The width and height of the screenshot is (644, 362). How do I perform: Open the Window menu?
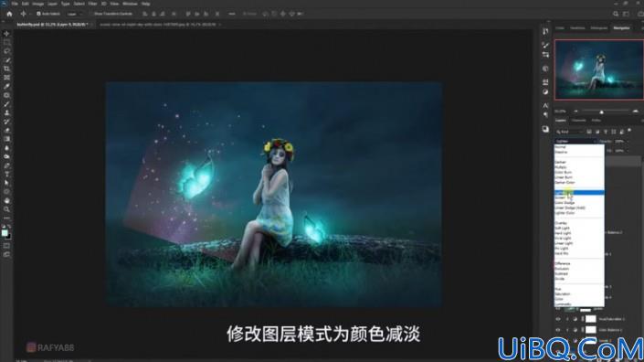click(x=130, y=4)
